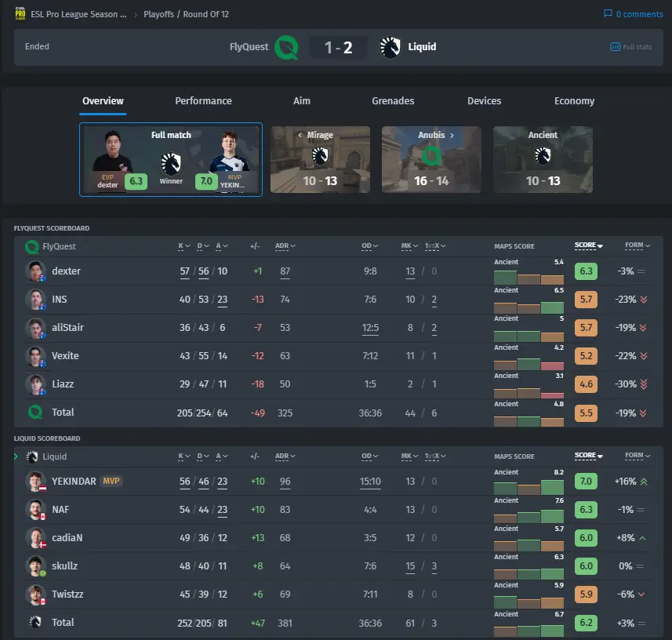672x640 pixels.
Task: Click aliStair player avatar
Action: (x=35, y=328)
